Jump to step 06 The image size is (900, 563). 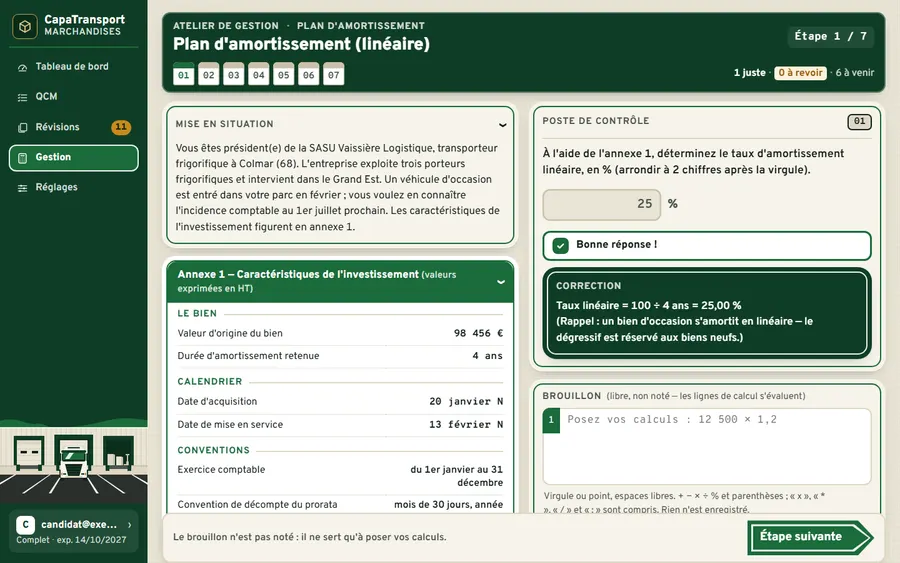coord(309,75)
